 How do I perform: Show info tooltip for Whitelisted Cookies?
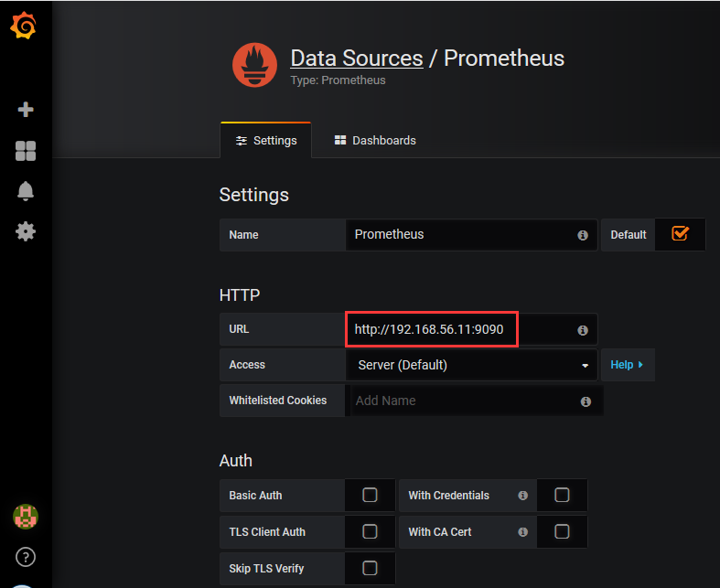[x=586, y=401]
